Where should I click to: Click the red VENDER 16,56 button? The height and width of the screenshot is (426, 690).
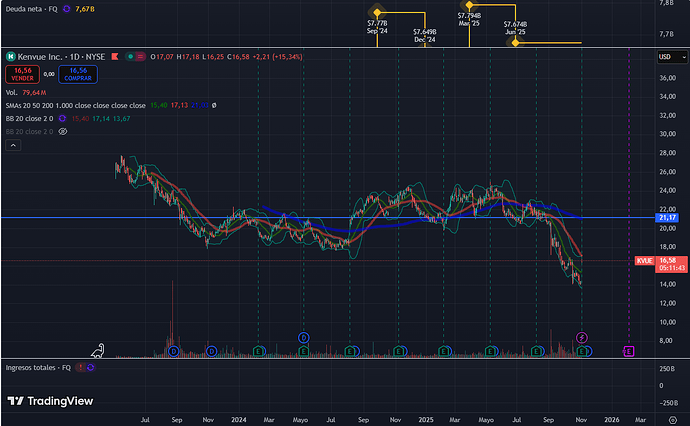21,73
